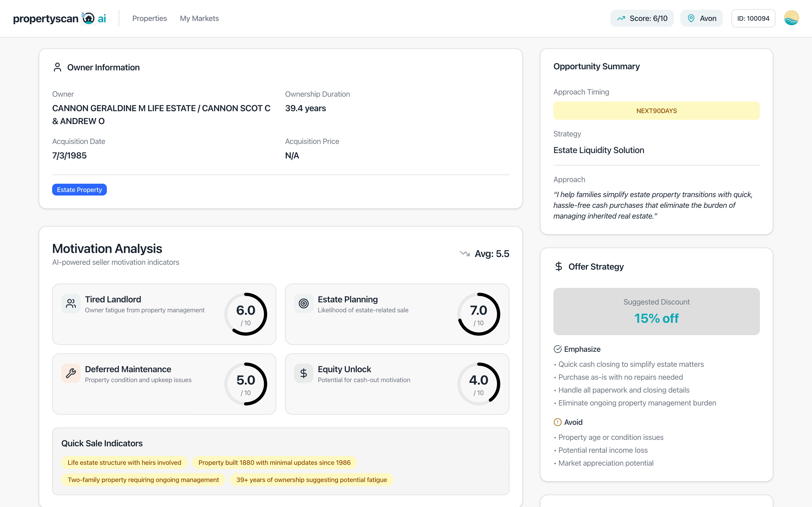Click the Deferred Maintenance wrench icon

[x=71, y=373]
